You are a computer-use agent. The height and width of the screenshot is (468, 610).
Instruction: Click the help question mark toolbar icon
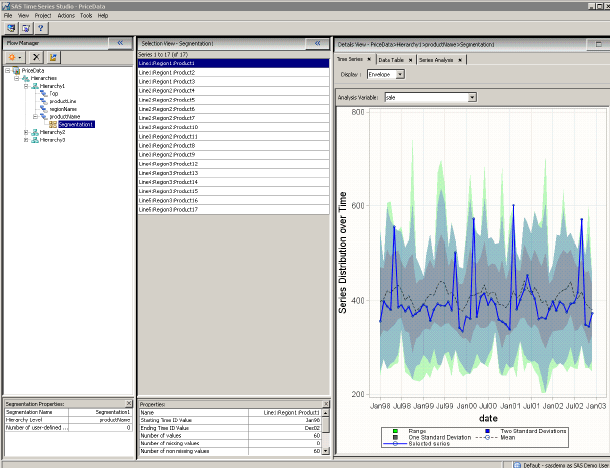tap(39, 28)
